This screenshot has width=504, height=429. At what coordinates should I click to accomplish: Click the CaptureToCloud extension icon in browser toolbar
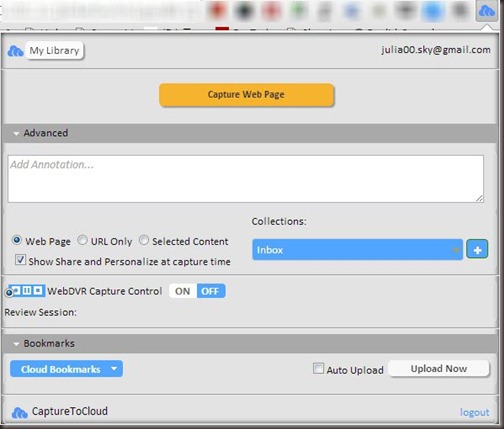(486, 11)
